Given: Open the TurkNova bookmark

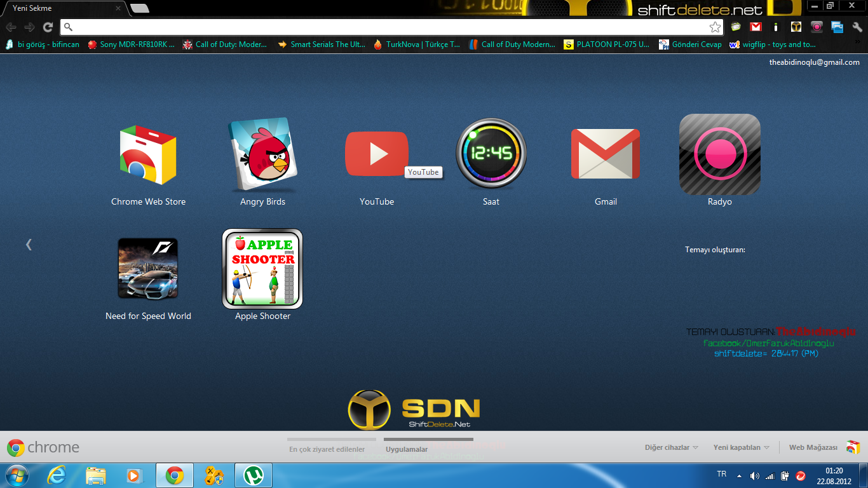Looking at the screenshot, I should click(x=417, y=44).
